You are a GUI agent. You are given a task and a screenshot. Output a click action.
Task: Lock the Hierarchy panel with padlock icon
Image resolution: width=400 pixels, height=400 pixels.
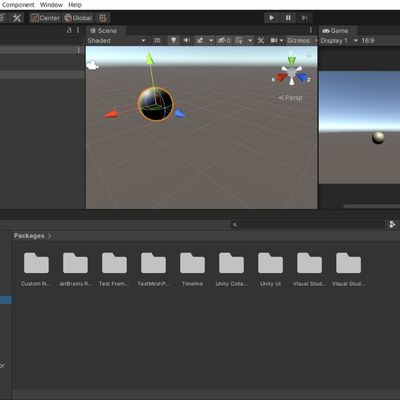pos(69,30)
